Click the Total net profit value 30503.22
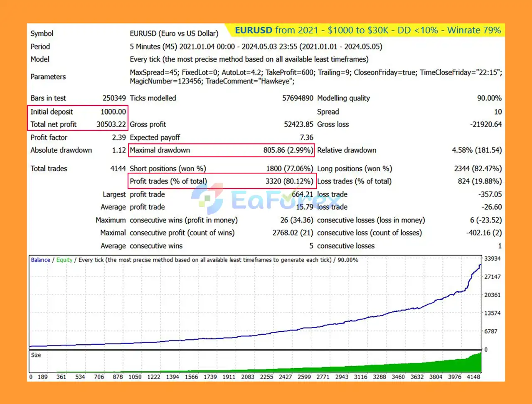The image size is (532, 404). point(111,124)
